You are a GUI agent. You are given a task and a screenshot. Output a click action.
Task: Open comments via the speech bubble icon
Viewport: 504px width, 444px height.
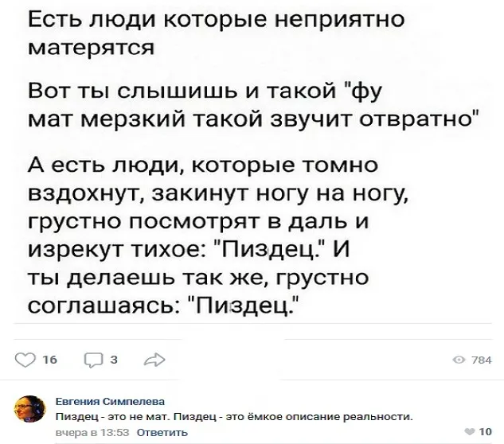pos(93,360)
